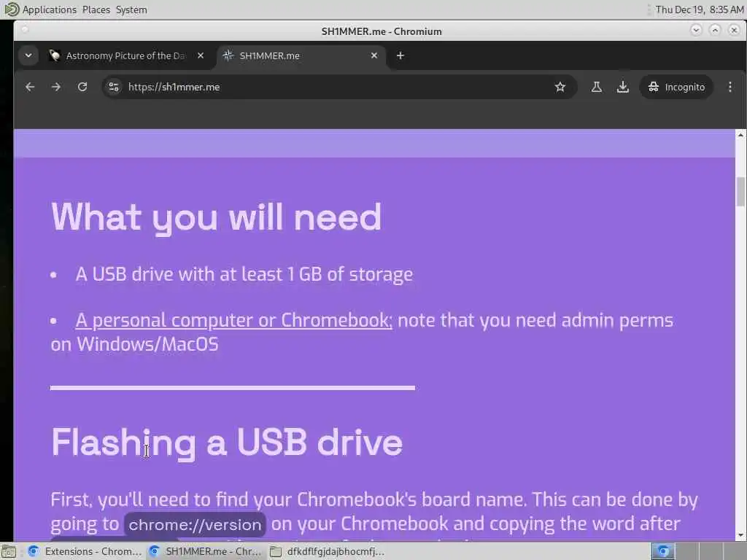The width and height of the screenshot is (747, 560).
Task: Close the SH1MMER.me tab
Action: [x=374, y=55]
